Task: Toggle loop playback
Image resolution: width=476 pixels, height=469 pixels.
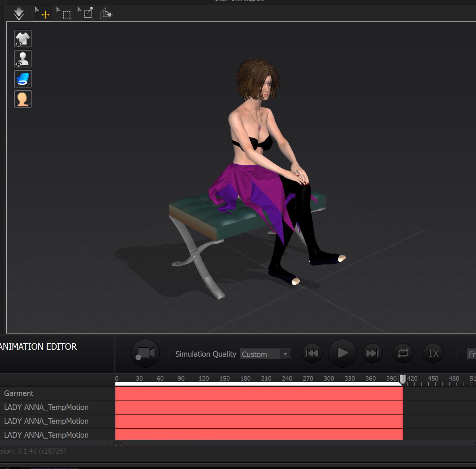Action: click(x=403, y=353)
